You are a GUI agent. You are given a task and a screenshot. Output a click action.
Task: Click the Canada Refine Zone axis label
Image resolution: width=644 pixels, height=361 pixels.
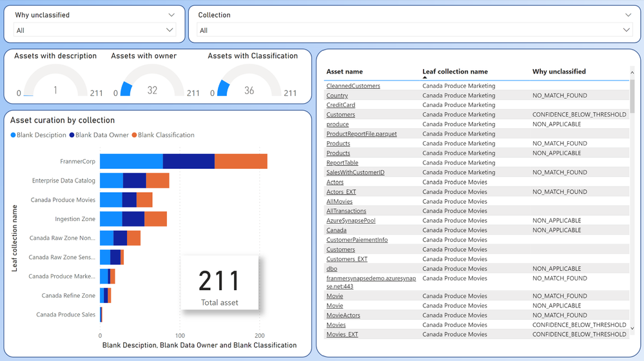[x=68, y=296]
